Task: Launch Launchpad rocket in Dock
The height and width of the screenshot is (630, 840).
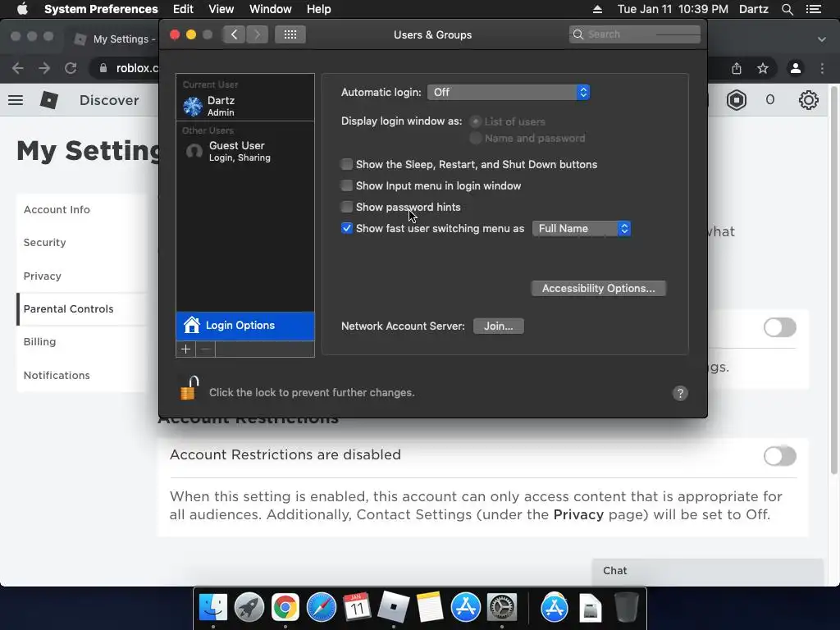Action: (249, 608)
